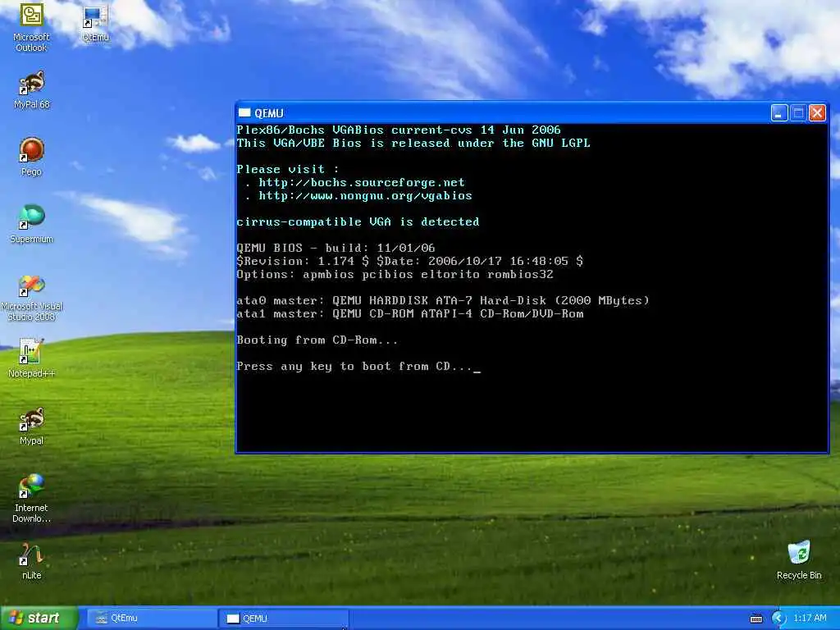Expand hidden system tray icons

pyautogui.click(x=778, y=619)
